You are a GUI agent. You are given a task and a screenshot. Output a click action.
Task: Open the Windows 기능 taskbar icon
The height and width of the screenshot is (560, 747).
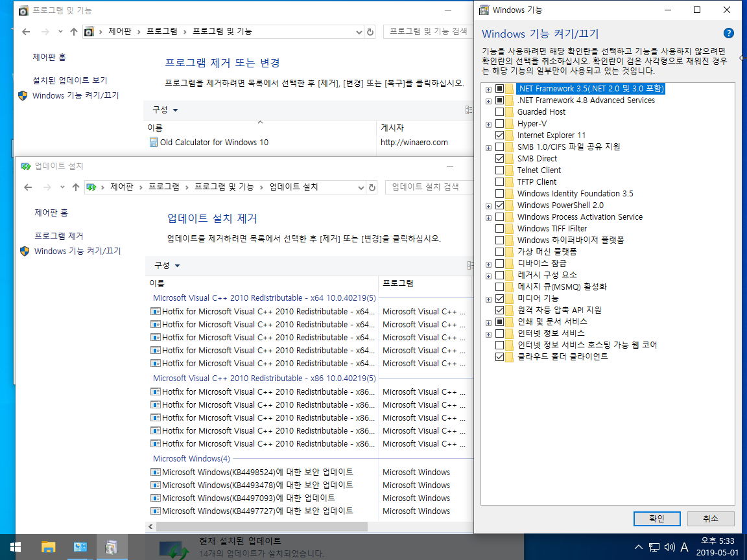[112, 546]
